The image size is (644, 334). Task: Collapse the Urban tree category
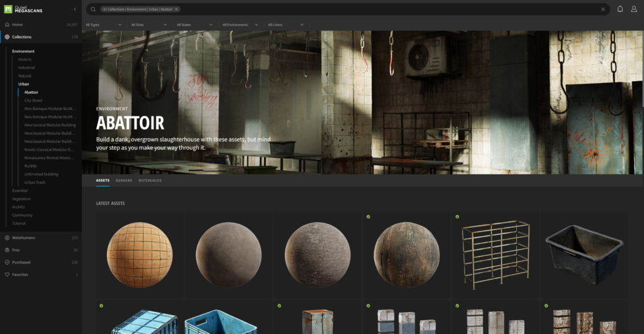pos(23,84)
